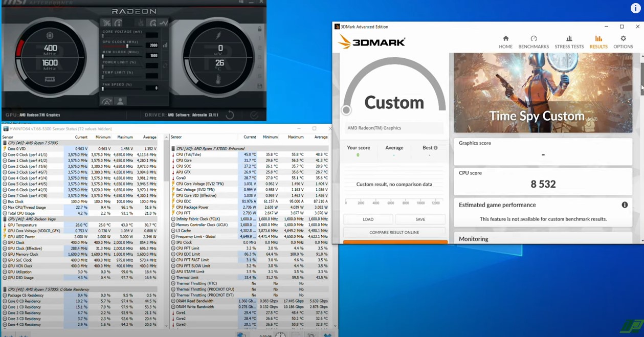Open Afterburner's hardware monitoring graph
This screenshot has height=337, width=644.
coord(164,23)
